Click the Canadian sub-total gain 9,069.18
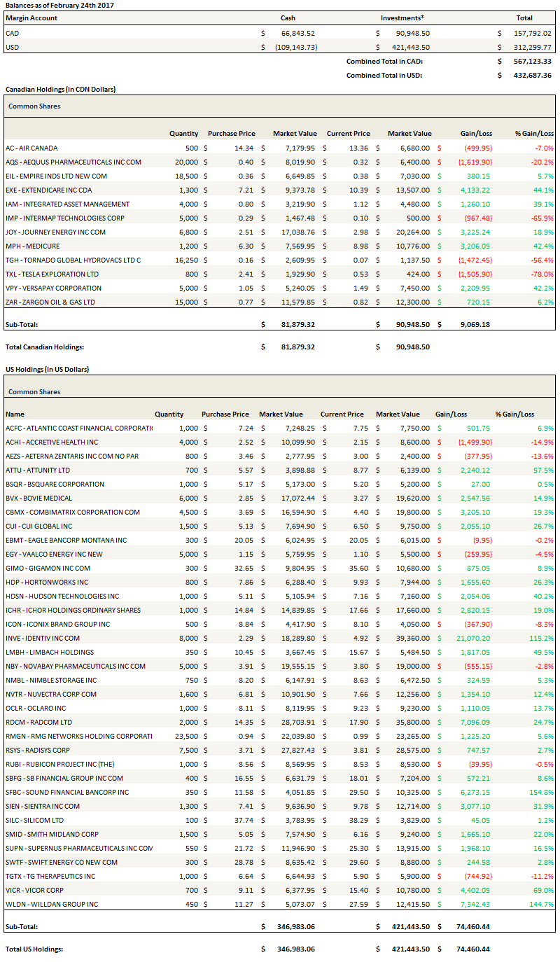This screenshot has width=560, height=962. pyautogui.click(x=476, y=324)
